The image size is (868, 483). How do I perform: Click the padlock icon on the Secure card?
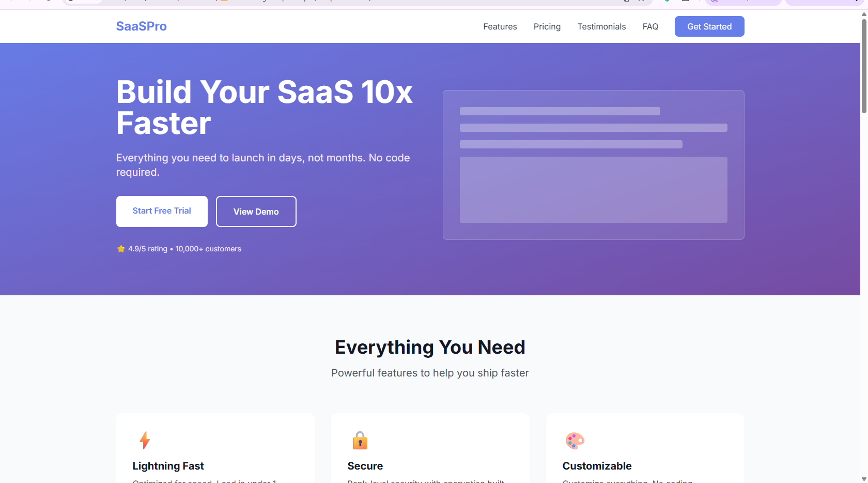360,440
